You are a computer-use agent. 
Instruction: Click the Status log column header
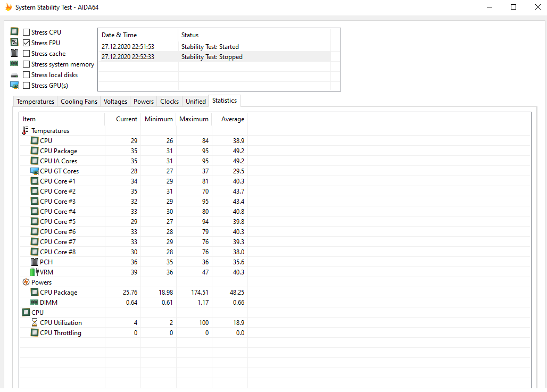254,35
